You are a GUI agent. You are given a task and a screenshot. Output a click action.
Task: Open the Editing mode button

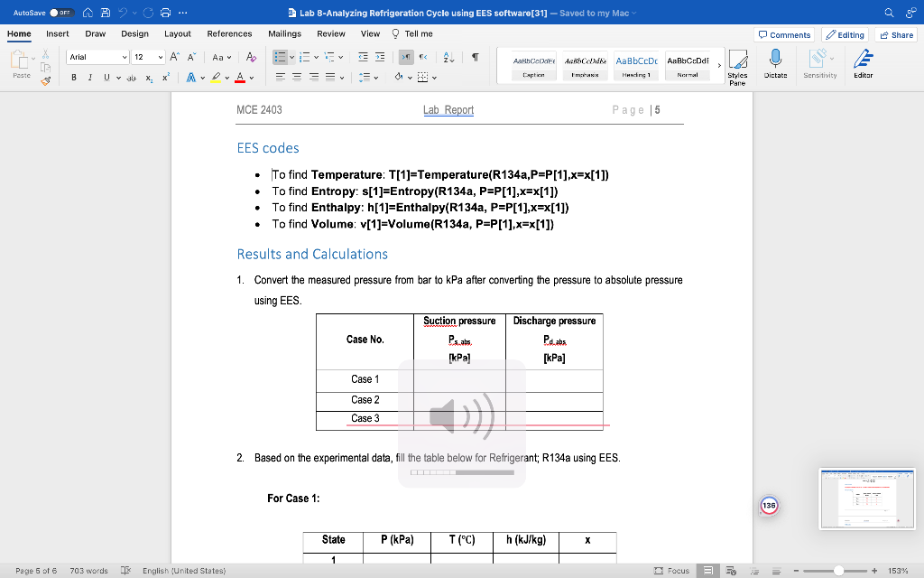pos(845,35)
